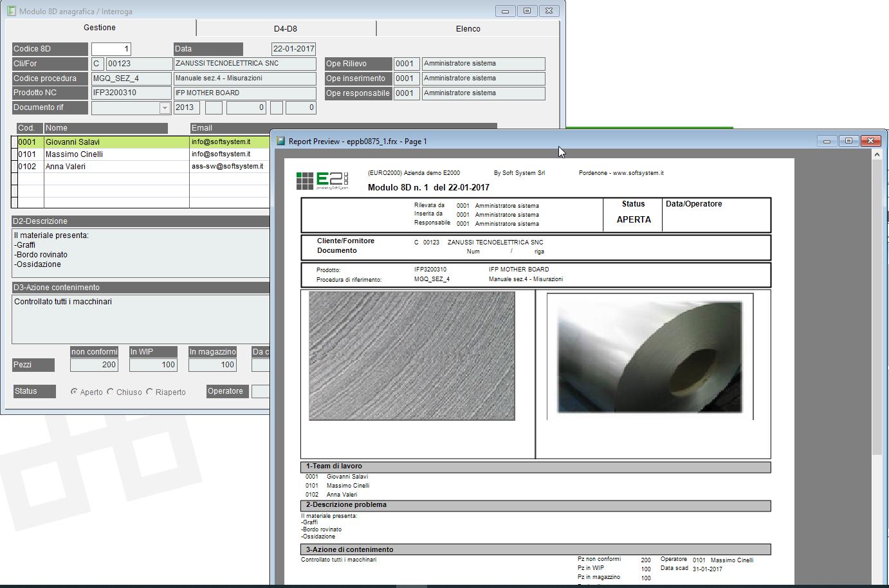Click the scroll-up arrow in Report Preview
This screenshot has height=588, width=889.
click(x=877, y=154)
